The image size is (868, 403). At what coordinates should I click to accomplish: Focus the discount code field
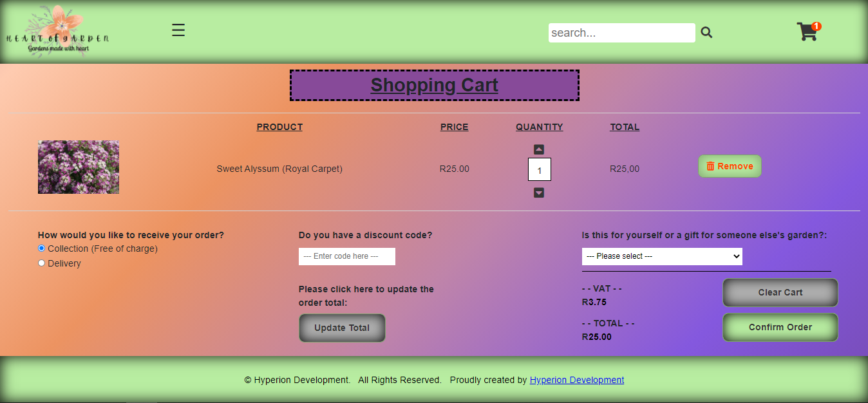pyautogui.click(x=347, y=256)
